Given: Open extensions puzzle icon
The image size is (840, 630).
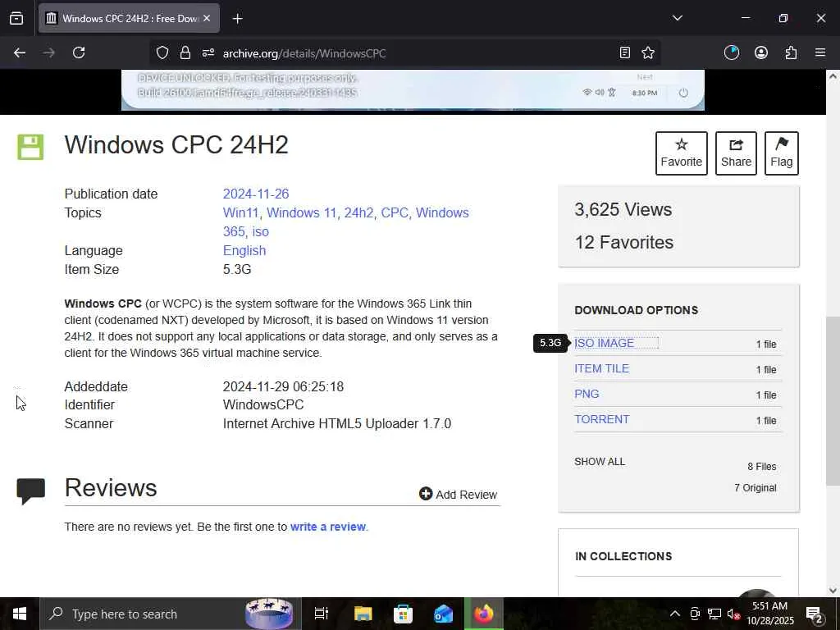Looking at the screenshot, I should point(791,52).
